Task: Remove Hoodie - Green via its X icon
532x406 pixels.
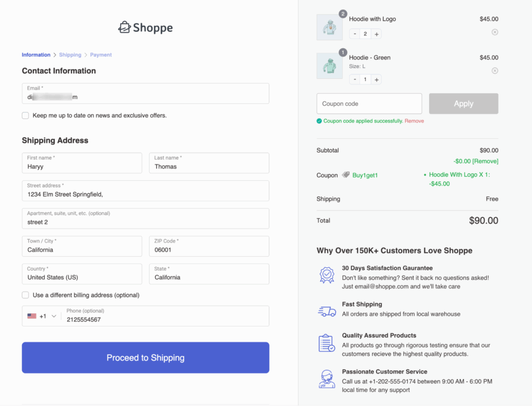Action: tap(495, 70)
